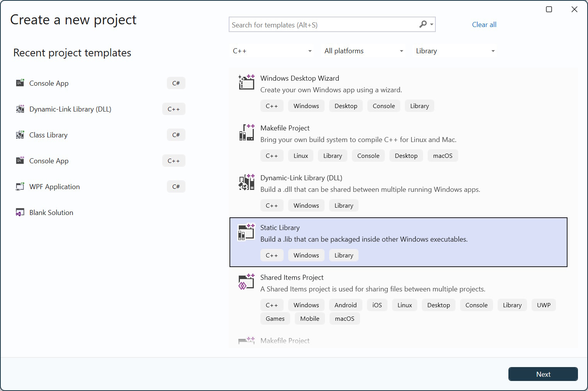588x391 pixels.
Task: Expand the Library project type dropdown
Action: tap(455, 51)
